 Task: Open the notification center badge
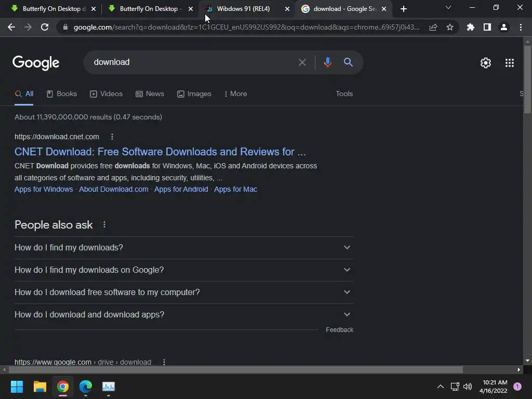coord(517,387)
